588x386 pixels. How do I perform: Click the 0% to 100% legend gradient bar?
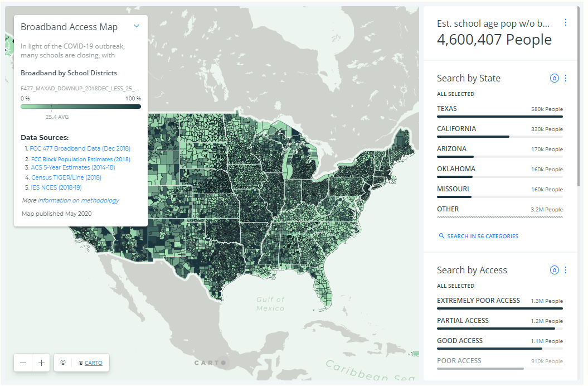point(81,107)
